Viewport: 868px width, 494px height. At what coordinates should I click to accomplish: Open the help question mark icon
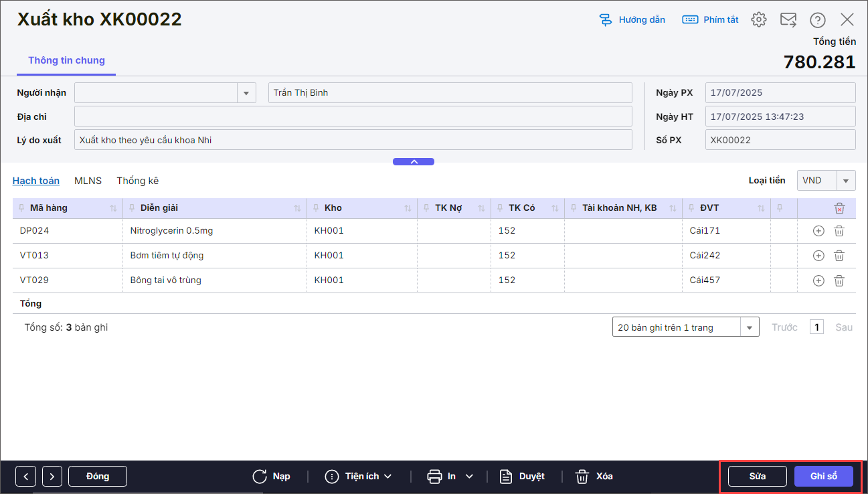[x=817, y=19]
